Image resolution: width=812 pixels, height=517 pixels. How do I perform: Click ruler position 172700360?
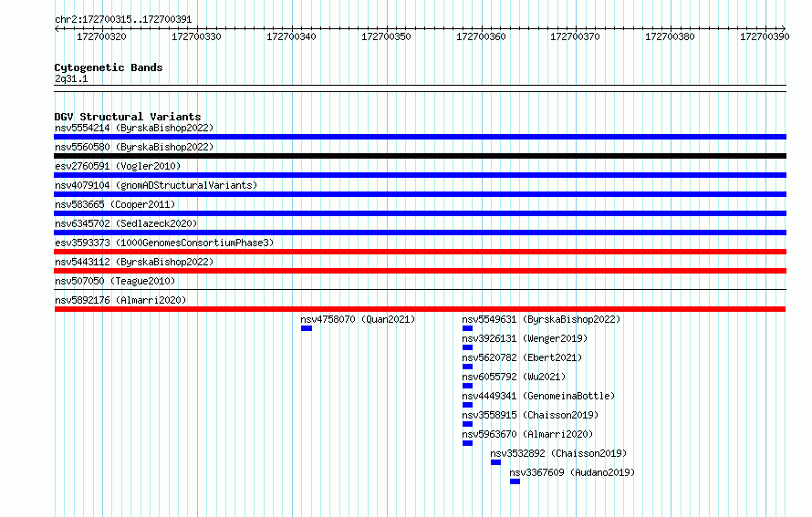coord(481,36)
